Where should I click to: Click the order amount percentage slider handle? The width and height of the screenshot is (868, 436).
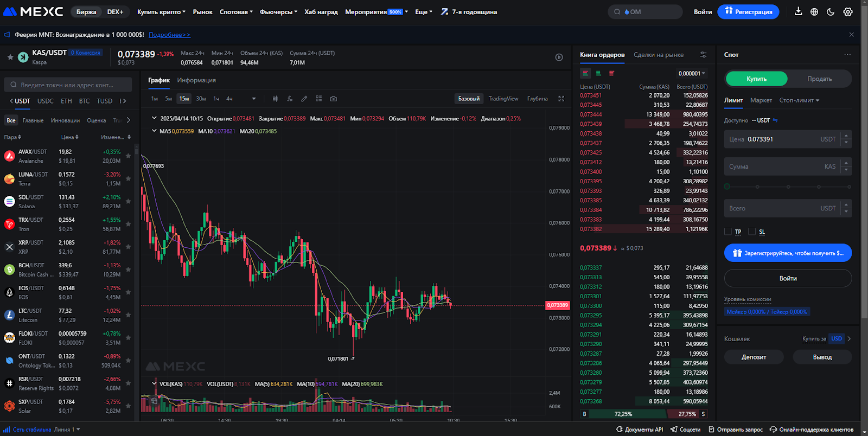pyautogui.click(x=727, y=187)
